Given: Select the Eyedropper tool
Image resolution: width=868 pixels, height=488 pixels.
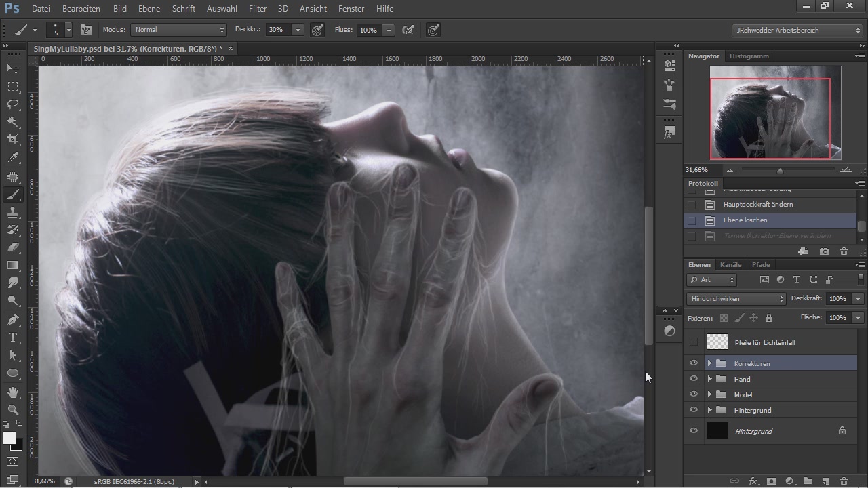Looking at the screenshot, I should tap(13, 158).
